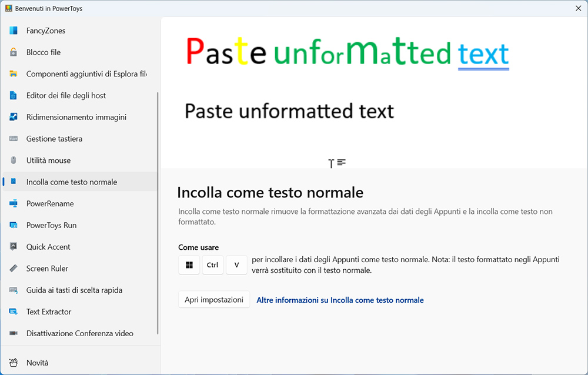Go to Gestione tastiera section
This screenshot has height=375, width=588.
pos(79,139)
